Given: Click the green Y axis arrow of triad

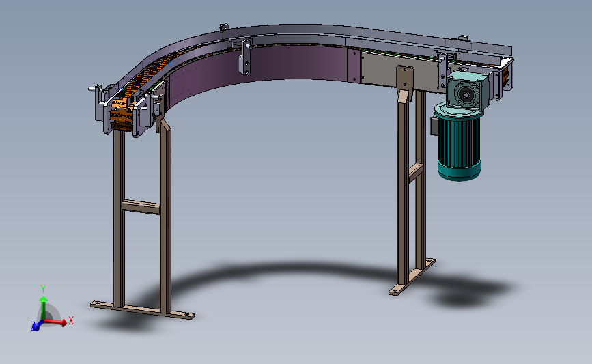Looking at the screenshot, I should coord(44,308).
